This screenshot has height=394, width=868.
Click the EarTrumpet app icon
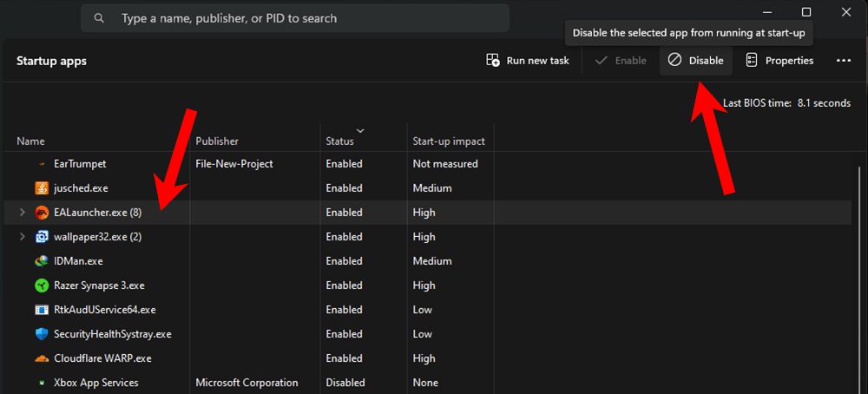click(x=42, y=164)
